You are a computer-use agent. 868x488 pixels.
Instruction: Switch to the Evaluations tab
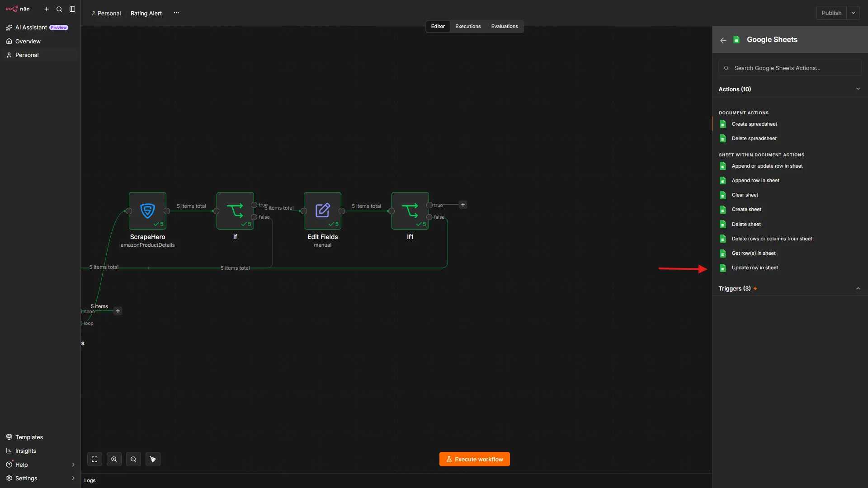(x=505, y=26)
